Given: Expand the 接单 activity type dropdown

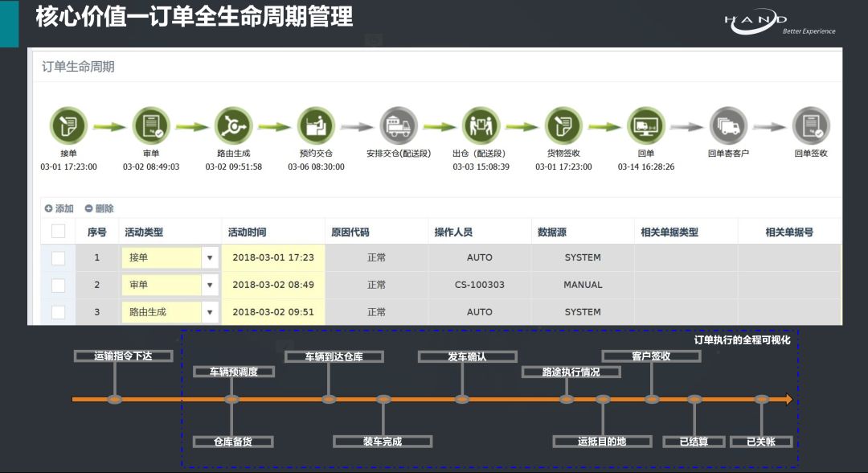Looking at the screenshot, I should pos(210,258).
